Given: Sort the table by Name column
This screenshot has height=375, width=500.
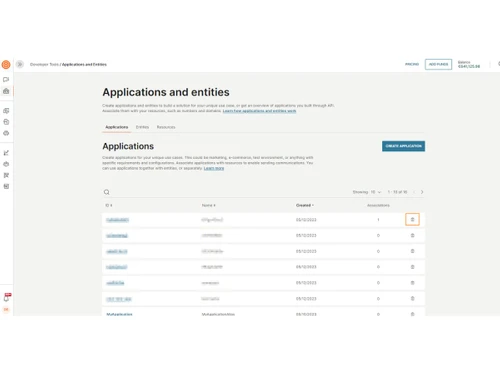Looking at the screenshot, I should (x=209, y=205).
